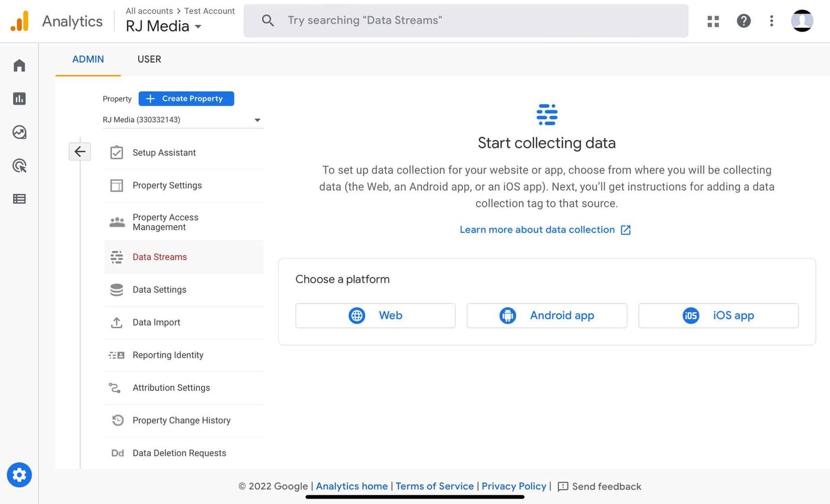The width and height of the screenshot is (830, 504).
Task: Open the Help question mark icon
Action: point(743,21)
